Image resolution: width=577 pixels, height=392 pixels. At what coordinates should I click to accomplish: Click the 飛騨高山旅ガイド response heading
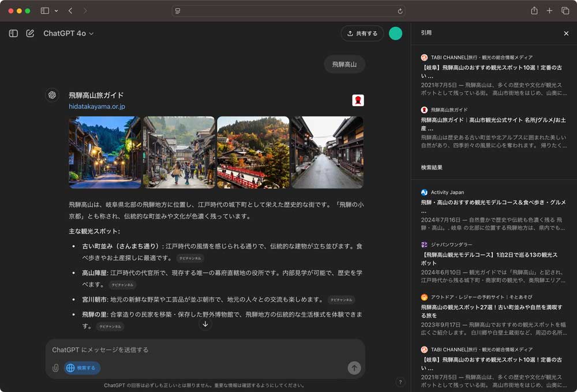96,95
